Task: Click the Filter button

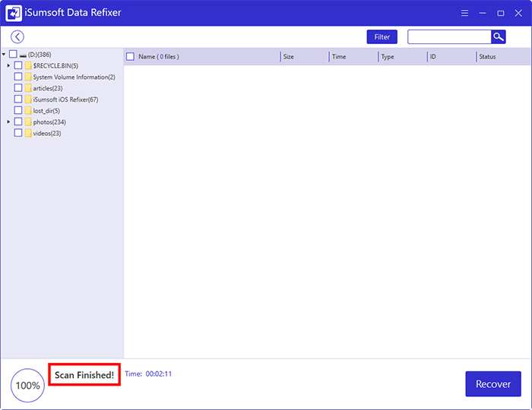Action: pyautogui.click(x=382, y=37)
